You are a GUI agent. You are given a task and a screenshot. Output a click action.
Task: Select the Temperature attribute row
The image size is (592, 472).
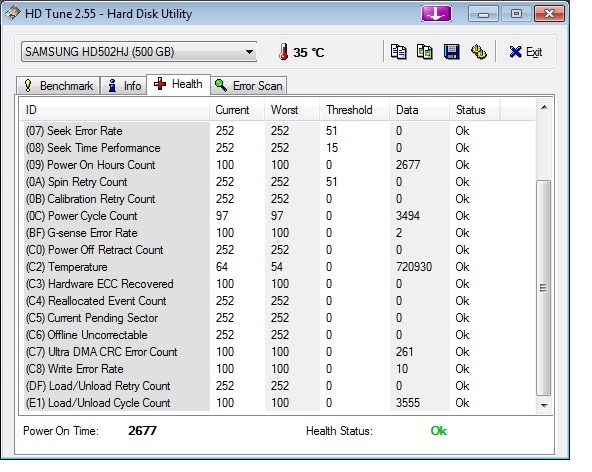[279, 267]
